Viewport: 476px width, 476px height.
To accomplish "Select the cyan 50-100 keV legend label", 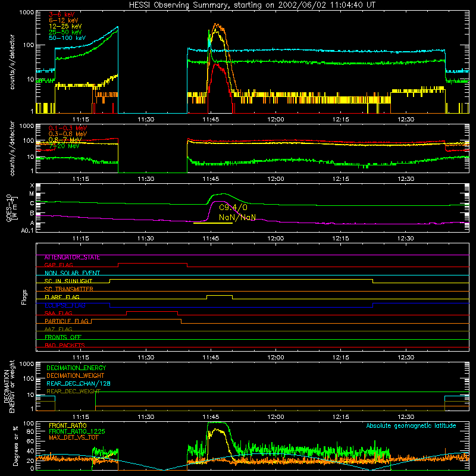I will pos(67,38).
